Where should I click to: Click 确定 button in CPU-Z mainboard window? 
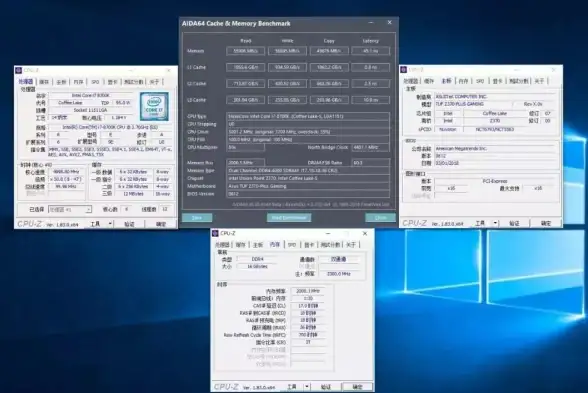(546, 223)
